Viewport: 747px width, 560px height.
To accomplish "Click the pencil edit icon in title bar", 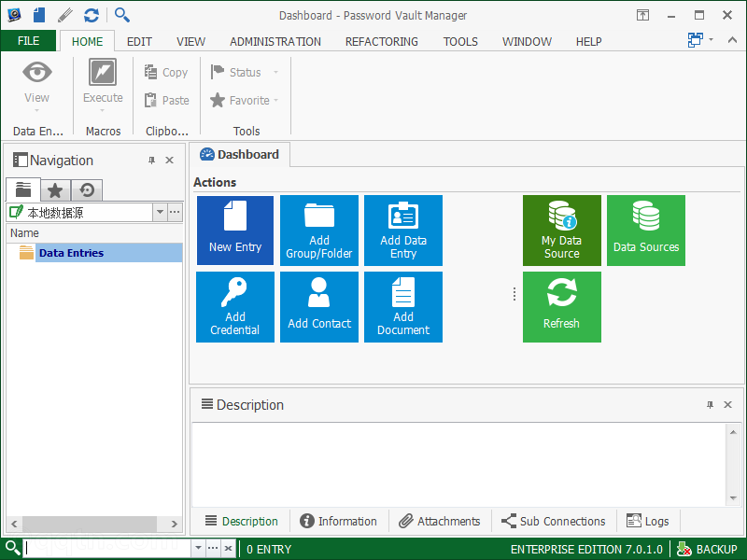I will point(64,15).
